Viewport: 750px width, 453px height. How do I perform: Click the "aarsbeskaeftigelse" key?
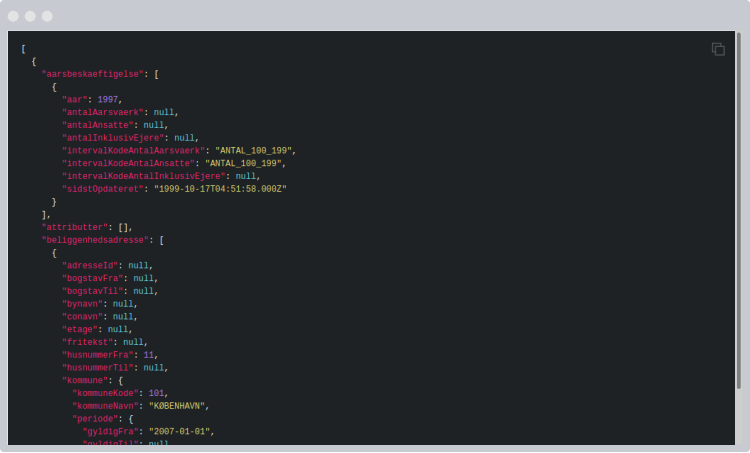pyautogui.click(x=93, y=74)
